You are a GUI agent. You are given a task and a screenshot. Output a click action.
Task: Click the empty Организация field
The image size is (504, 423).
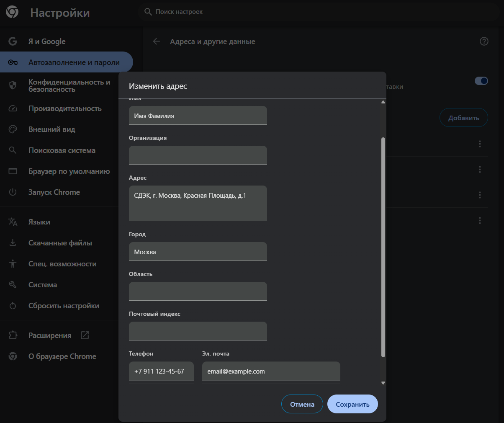click(198, 155)
